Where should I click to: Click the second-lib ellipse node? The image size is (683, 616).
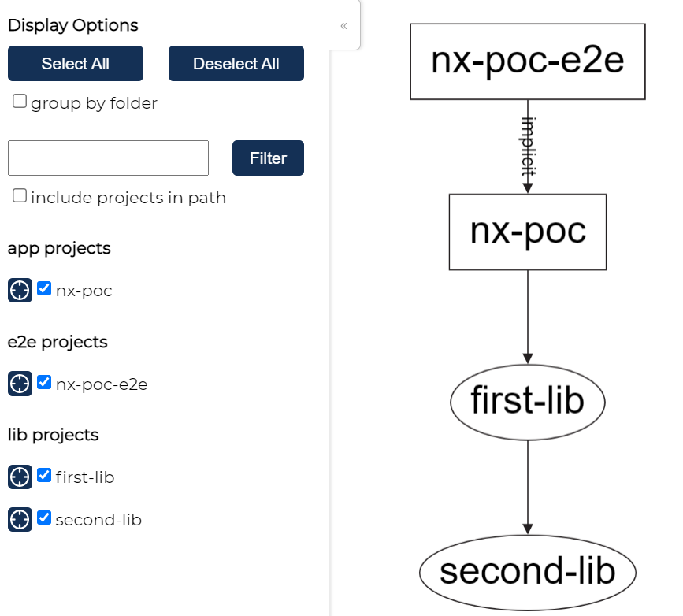tap(527, 570)
